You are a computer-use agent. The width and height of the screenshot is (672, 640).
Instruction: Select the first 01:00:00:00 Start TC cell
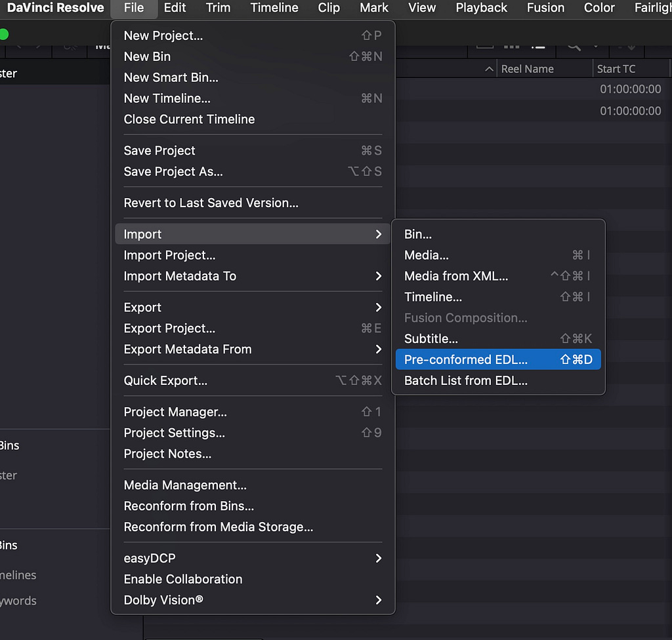click(631, 90)
